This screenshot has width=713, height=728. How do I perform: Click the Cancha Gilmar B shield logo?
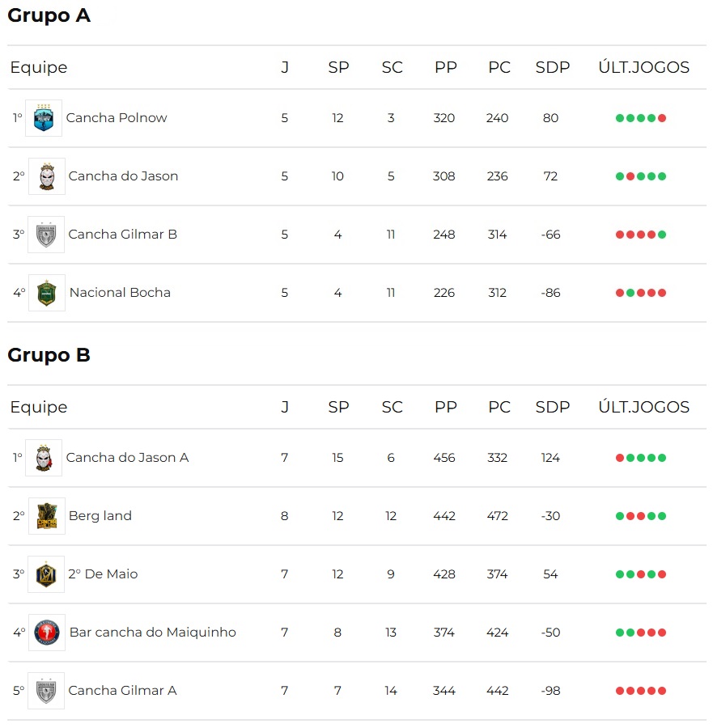tap(46, 235)
